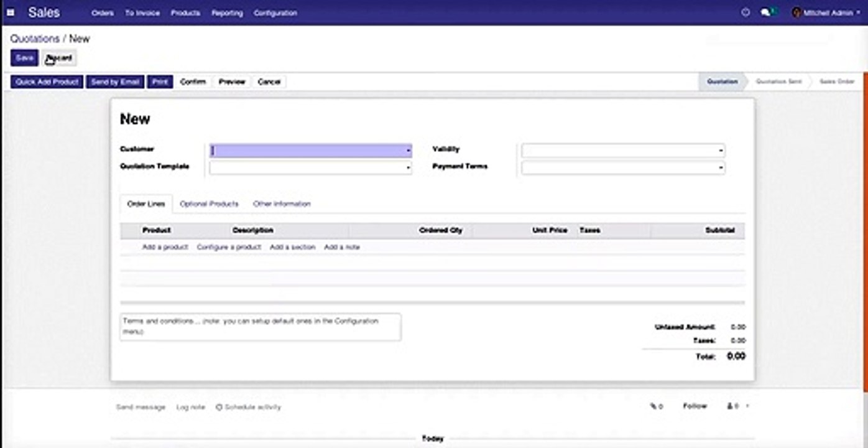Switch to the Other Information tab
This screenshot has width=868, height=448.
pyautogui.click(x=282, y=204)
